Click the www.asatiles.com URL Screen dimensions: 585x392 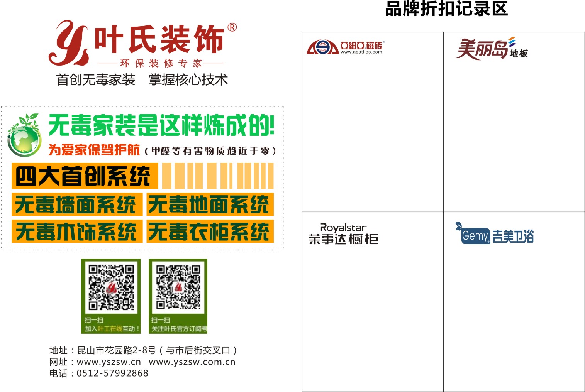tap(361, 52)
